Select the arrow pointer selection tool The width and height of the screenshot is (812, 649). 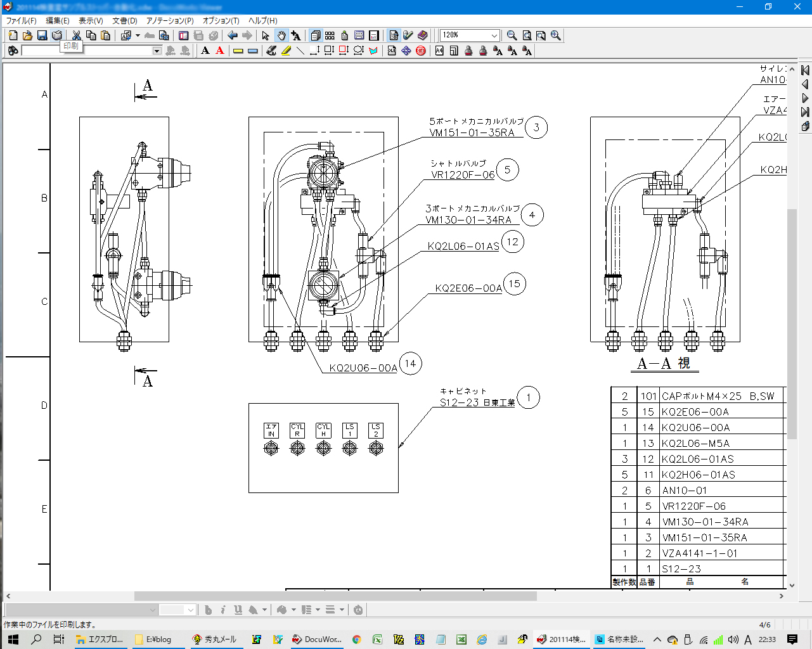pos(266,35)
